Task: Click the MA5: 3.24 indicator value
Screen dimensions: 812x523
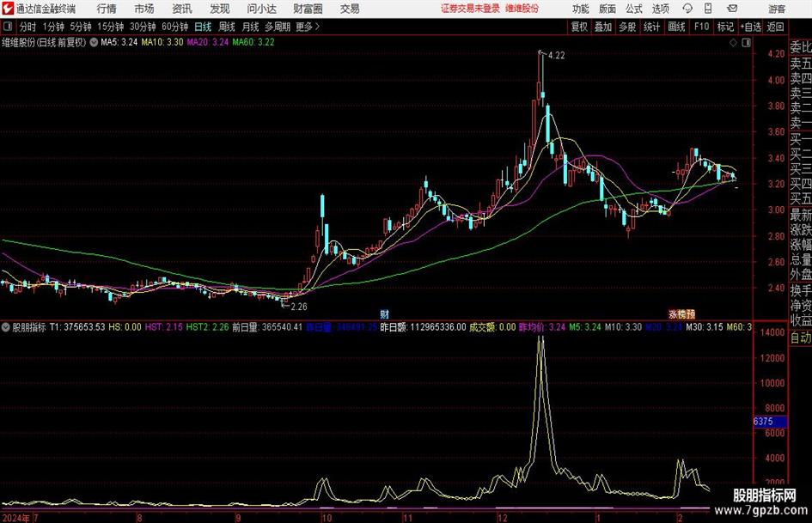Action: pyautogui.click(x=119, y=42)
